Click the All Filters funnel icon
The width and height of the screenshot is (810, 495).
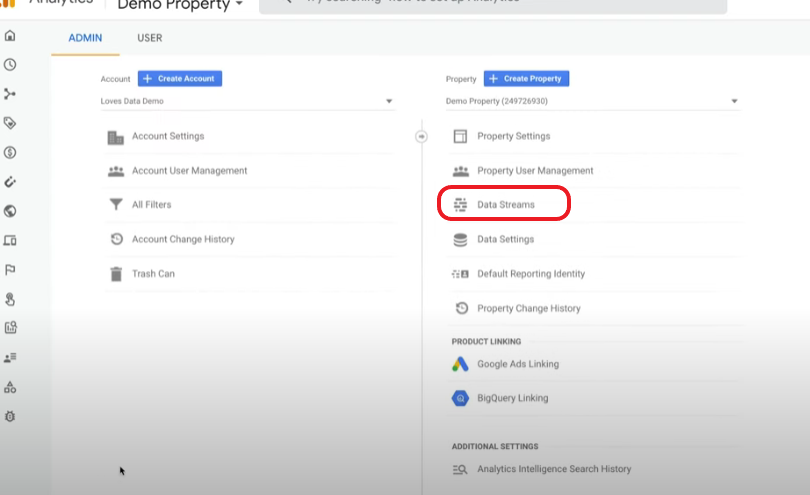coord(116,205)
